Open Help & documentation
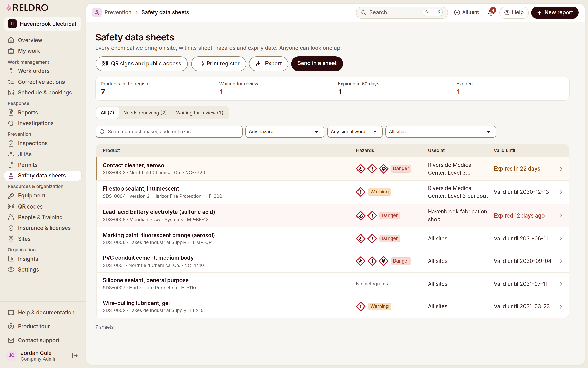 [43, 313]
